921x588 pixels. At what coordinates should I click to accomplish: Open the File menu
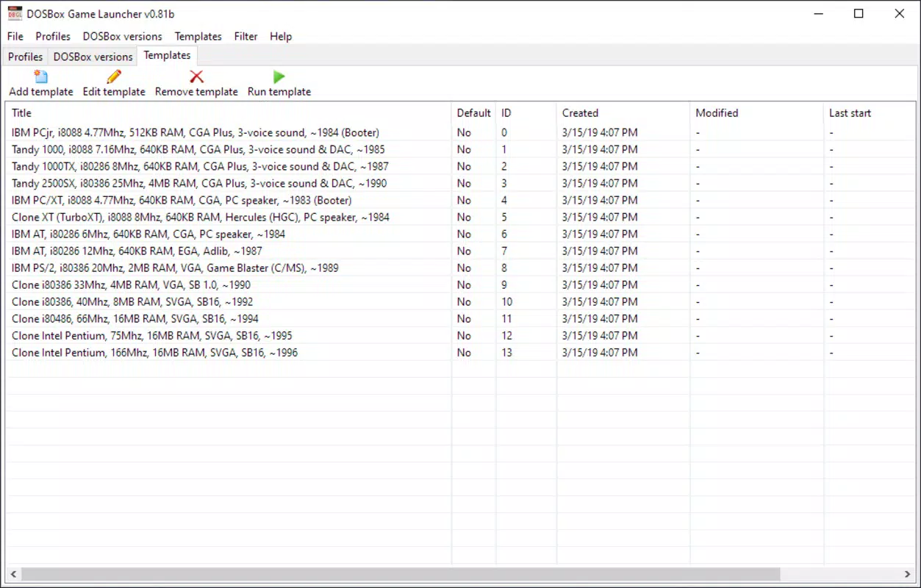[x=15, y=36]
